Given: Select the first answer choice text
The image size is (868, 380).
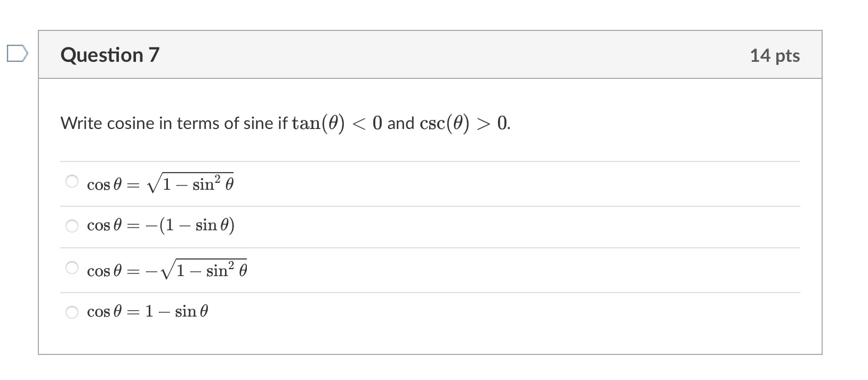Looking at the screenshot, I should 160,183.
